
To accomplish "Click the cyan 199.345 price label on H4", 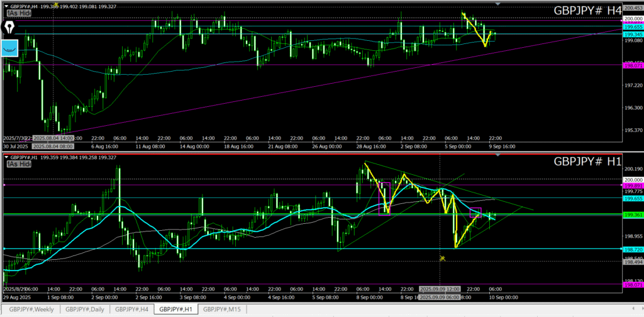I will point(633,34).
